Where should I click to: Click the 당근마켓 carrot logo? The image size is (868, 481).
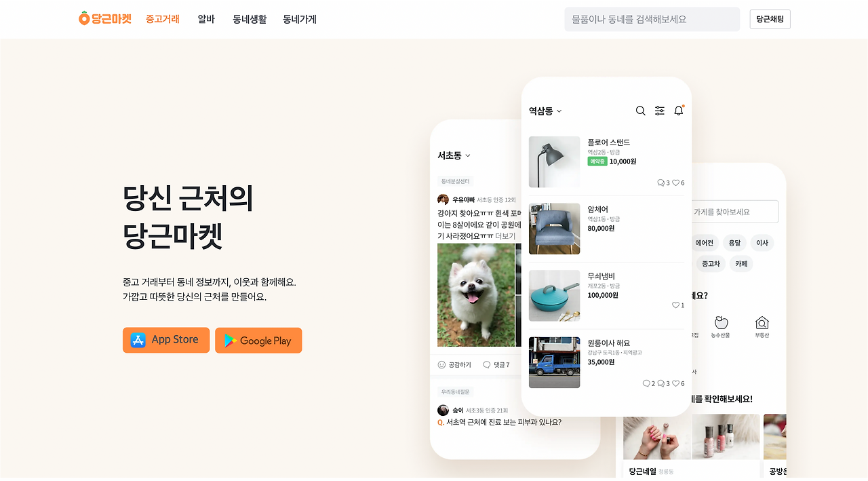point(105,19)
